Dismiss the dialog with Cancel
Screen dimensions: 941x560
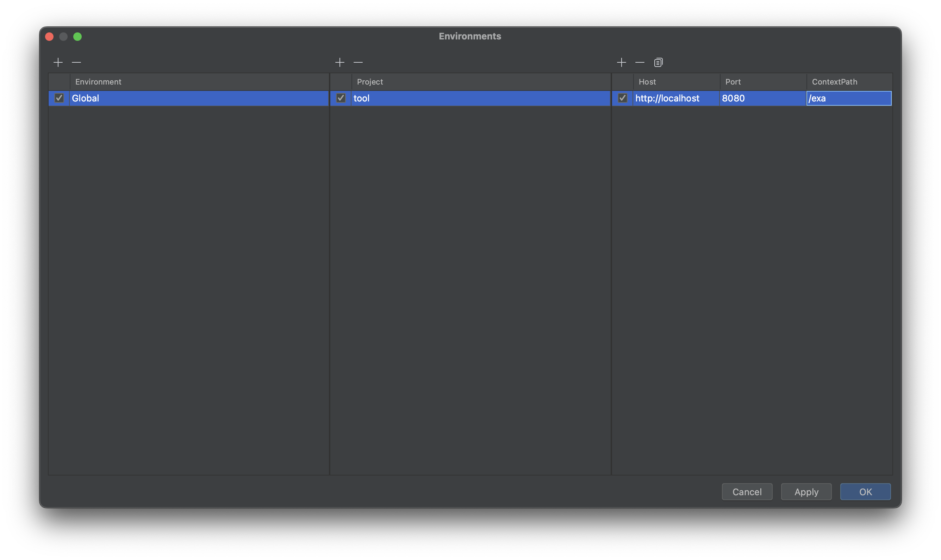click(747, 491)
